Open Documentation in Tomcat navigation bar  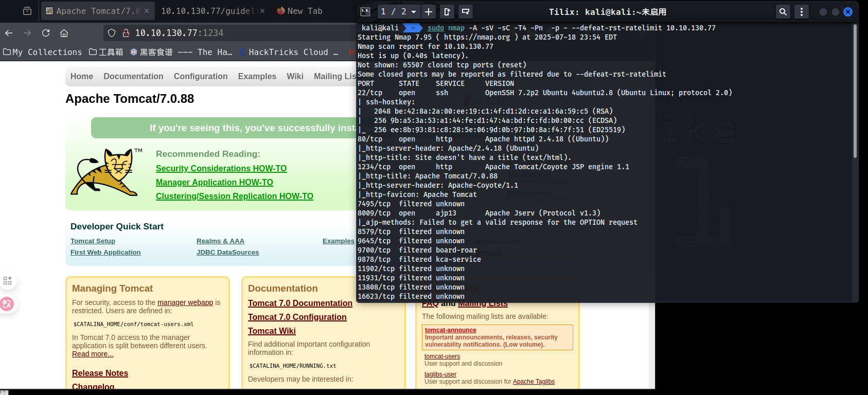coord(133,76)
